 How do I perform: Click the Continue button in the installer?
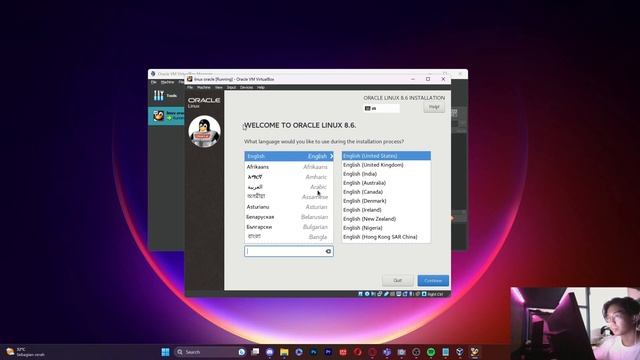[433, 280]
